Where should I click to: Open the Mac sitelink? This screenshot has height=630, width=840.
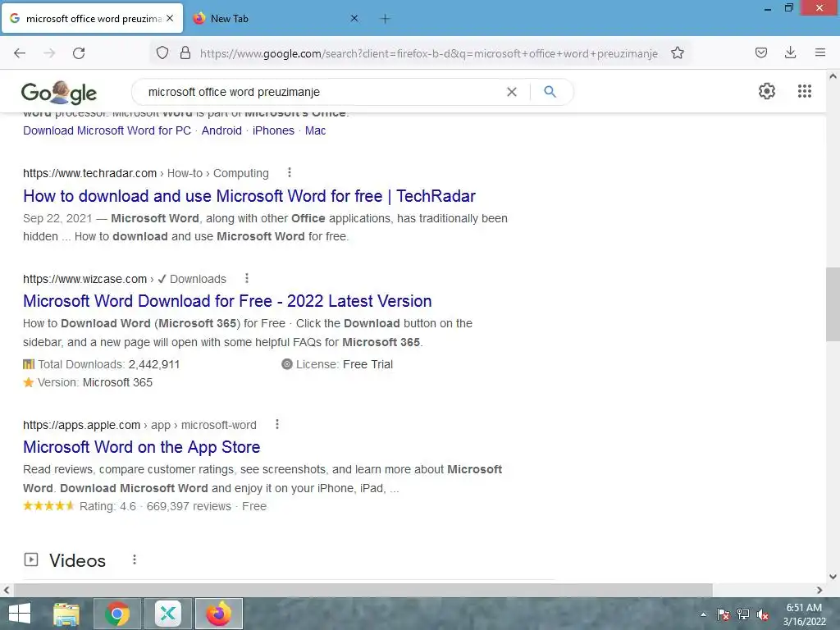pos(315,130)
